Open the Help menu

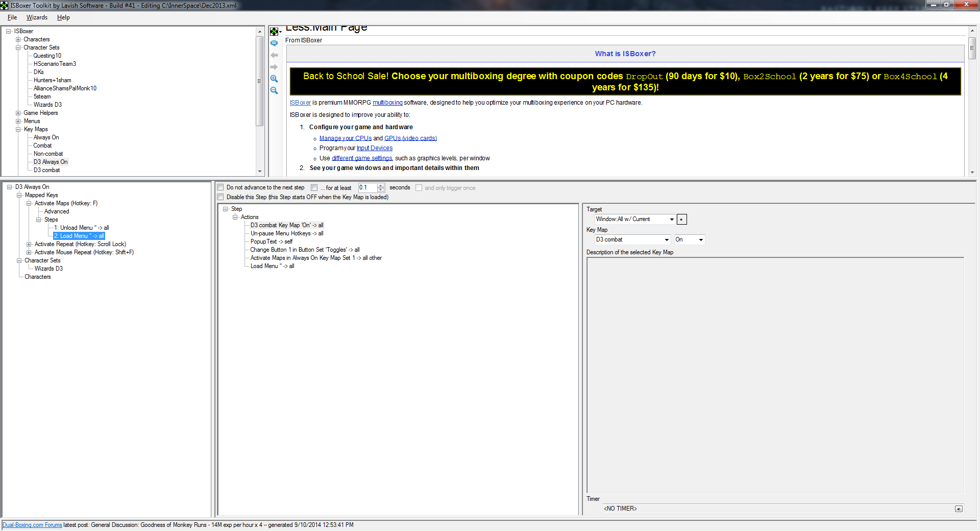click(x=63, y=17)
